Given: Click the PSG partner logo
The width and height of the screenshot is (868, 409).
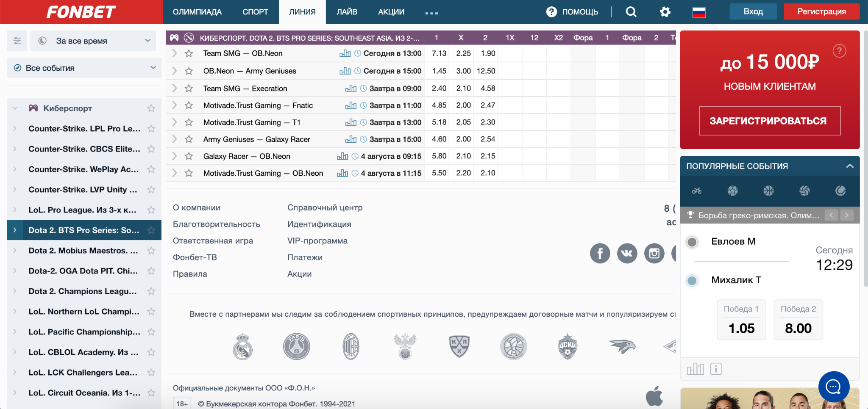Looking at the screenshot, I should [x=297, y=346].
